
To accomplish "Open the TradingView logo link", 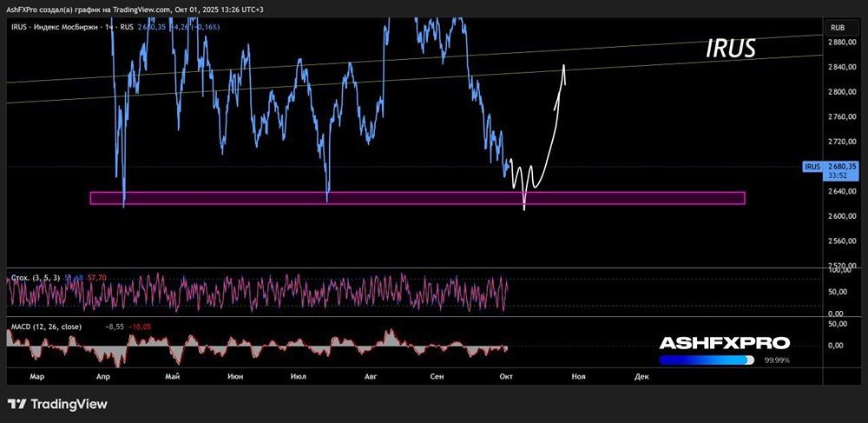I will (57, 404).
